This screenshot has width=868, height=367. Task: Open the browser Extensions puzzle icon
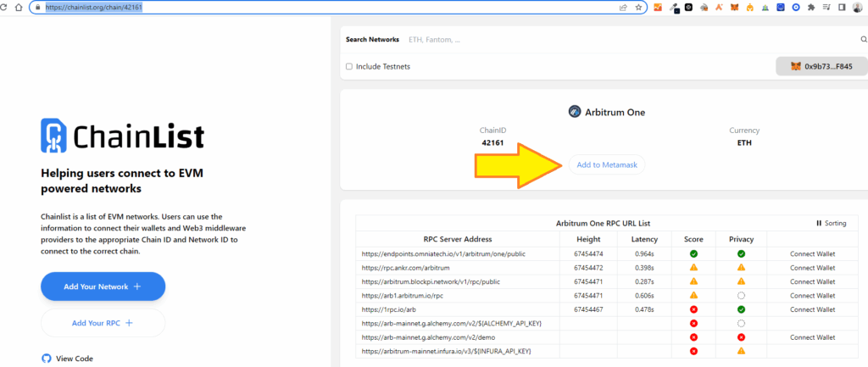click(x=810, y=7)
